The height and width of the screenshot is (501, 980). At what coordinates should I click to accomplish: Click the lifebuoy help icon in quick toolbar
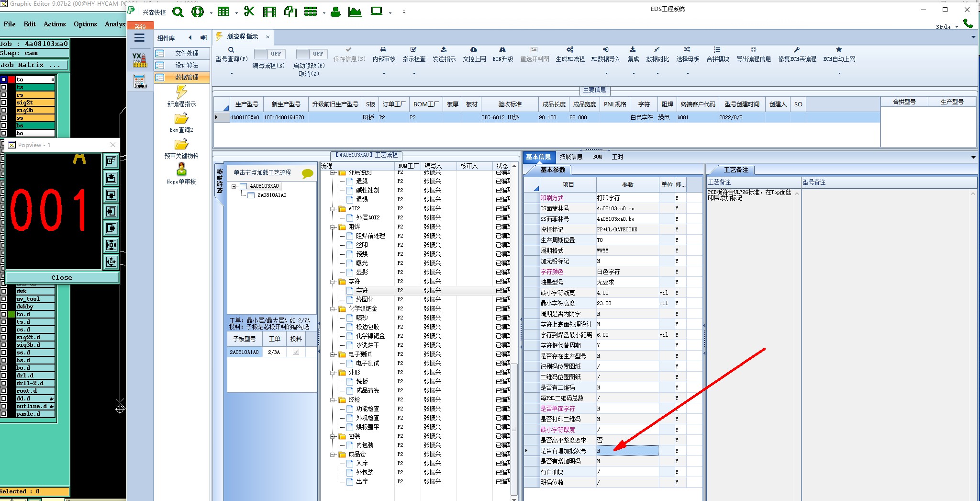click(198, 11)
